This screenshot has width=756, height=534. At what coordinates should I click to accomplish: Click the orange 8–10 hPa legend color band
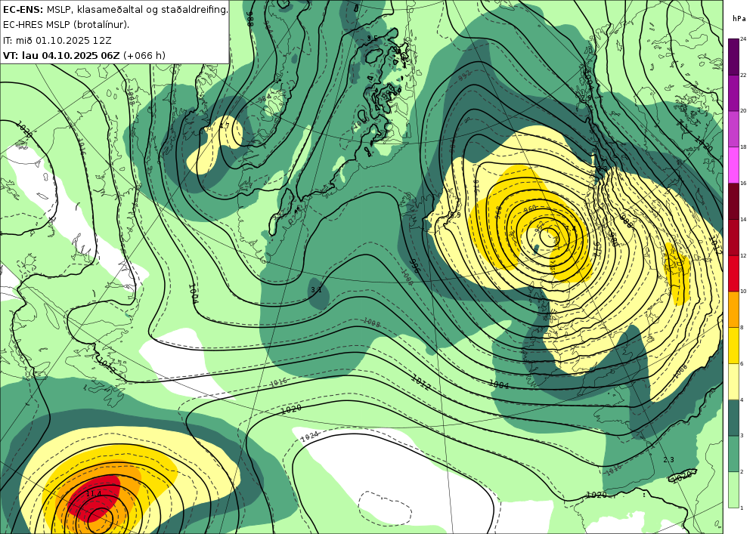733,310
